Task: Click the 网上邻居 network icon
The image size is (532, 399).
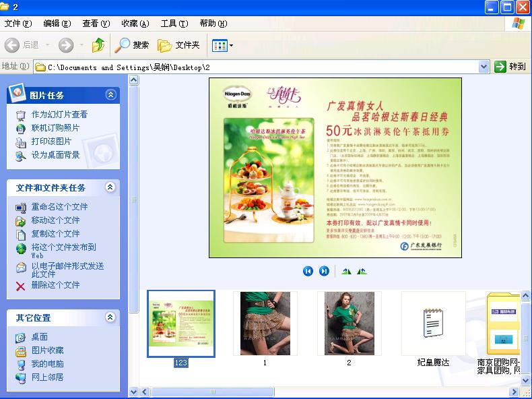Action: tap(21, 378)
